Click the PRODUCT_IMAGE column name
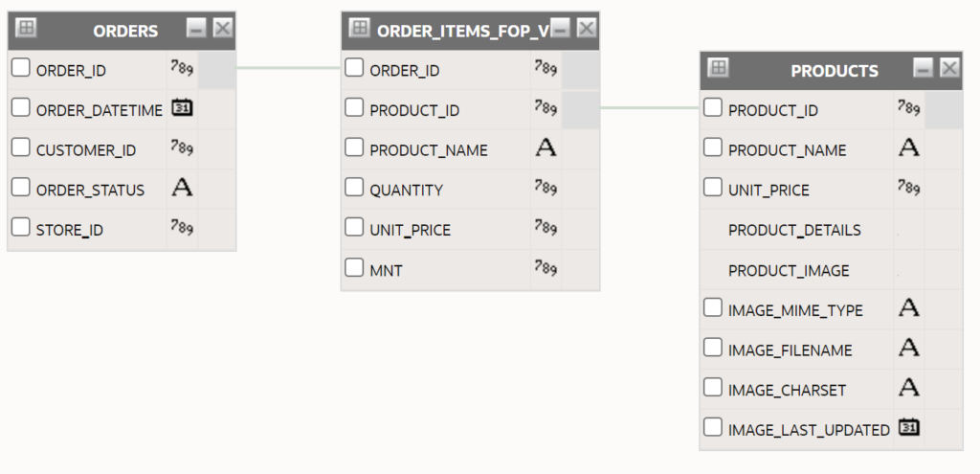This screenshot has width=980, height=474. (789, 270)
